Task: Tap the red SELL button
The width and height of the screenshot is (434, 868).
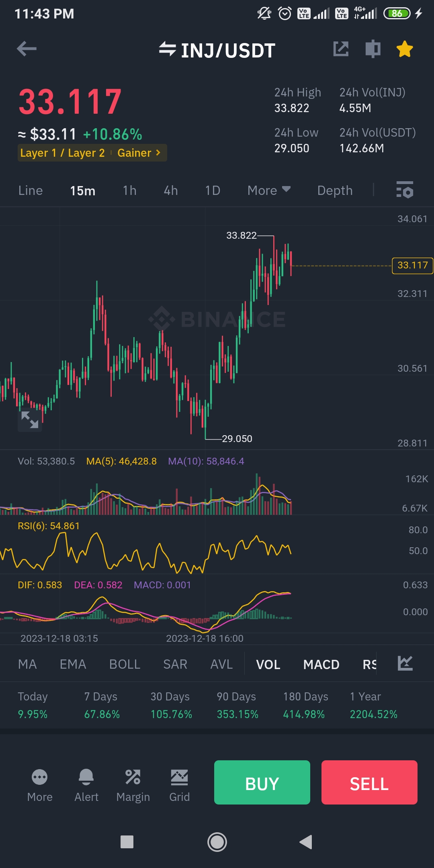Action: click(x=369, y=782)
